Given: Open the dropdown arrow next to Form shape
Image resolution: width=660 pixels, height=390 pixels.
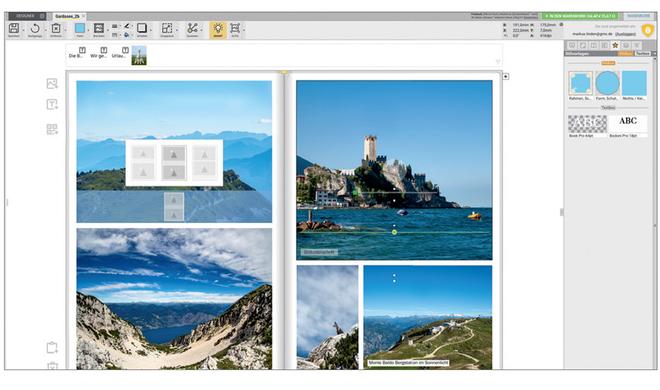Looking at the screenshot, I should [88, 30].
